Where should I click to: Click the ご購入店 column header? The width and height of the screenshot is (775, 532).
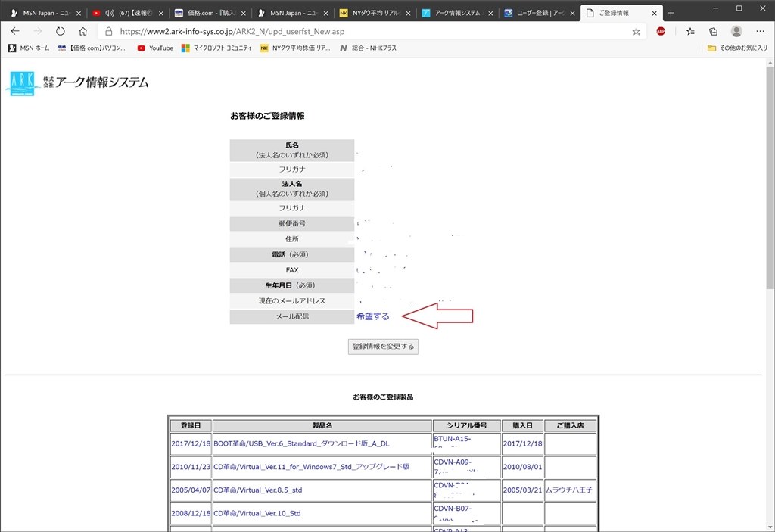click(x=570, y=425)
